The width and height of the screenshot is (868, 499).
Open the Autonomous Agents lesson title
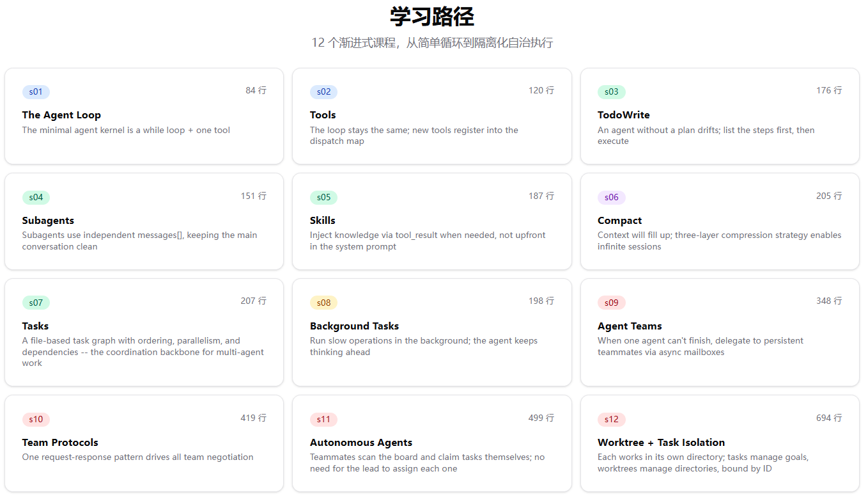pyautogui.click(x=361, y=443)
